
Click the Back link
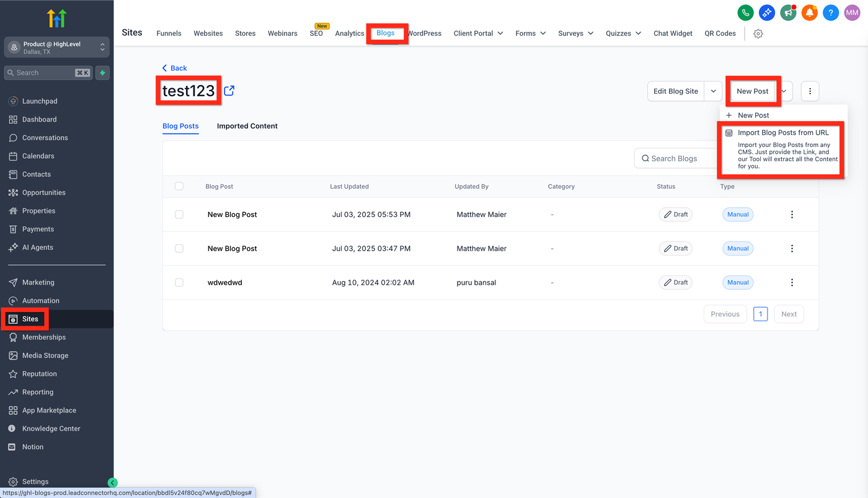point(174,68)
